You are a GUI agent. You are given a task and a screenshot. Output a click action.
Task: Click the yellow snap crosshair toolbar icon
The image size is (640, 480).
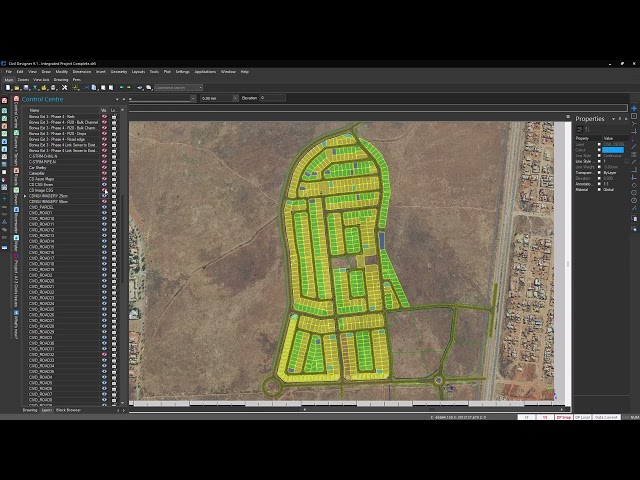pyautogui.click(x=76, y=87)
